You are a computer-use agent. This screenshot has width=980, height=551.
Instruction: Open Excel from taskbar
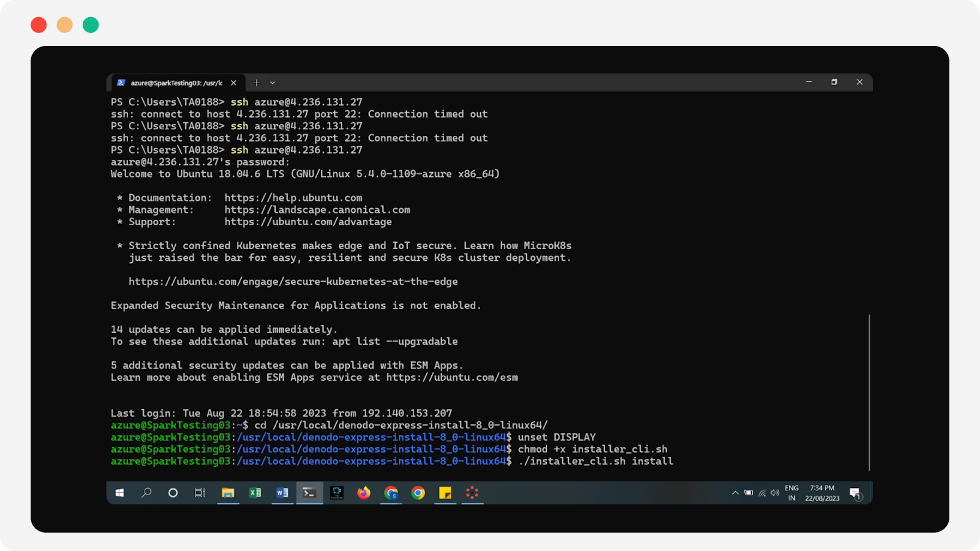(255, 493)
